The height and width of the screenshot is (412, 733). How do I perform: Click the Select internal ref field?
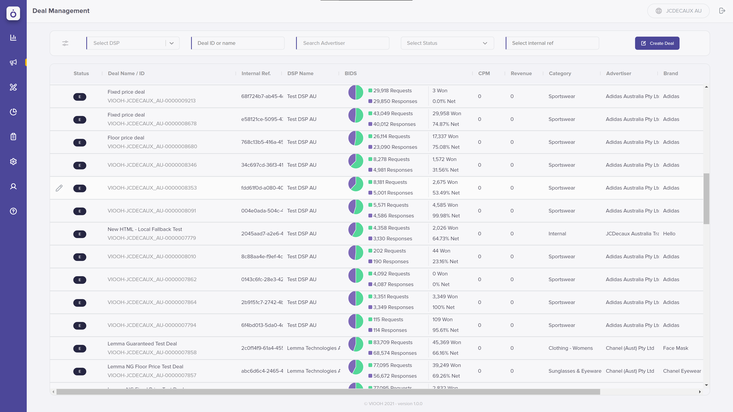click(x=552, y=43)
